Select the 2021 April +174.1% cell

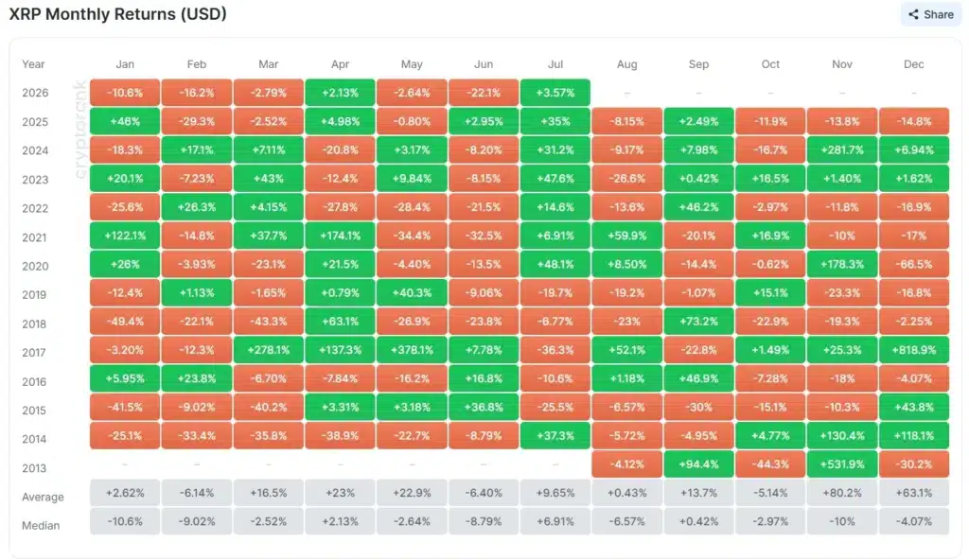point(340,236)
